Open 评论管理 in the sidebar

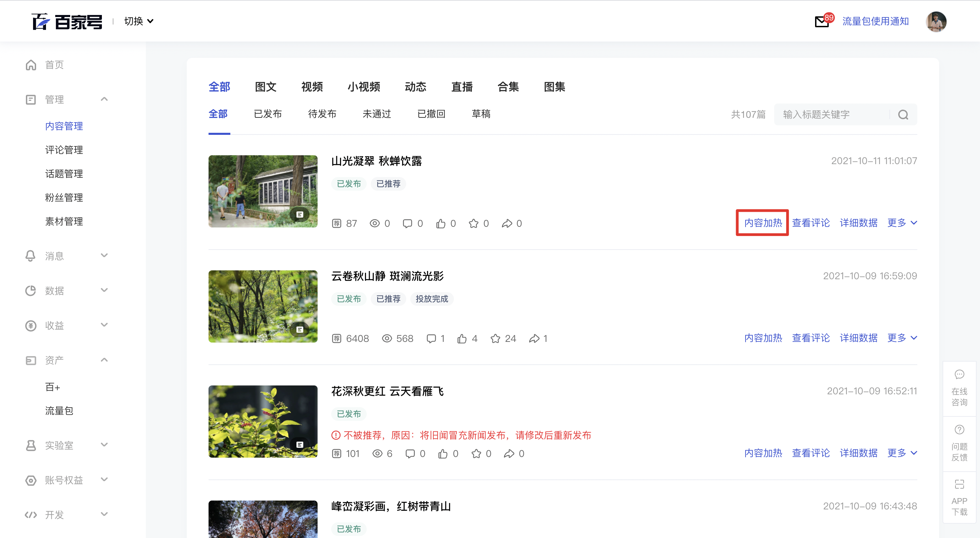64,150
